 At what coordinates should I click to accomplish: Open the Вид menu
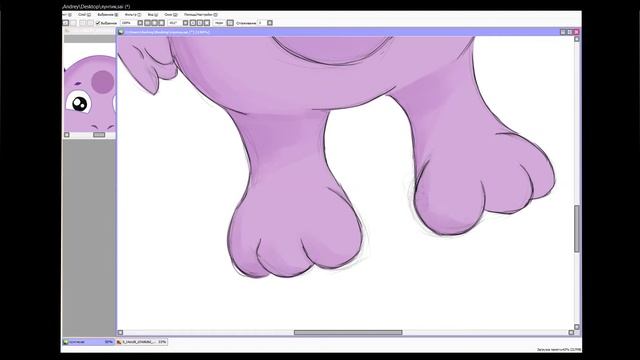tap(153, 15)
